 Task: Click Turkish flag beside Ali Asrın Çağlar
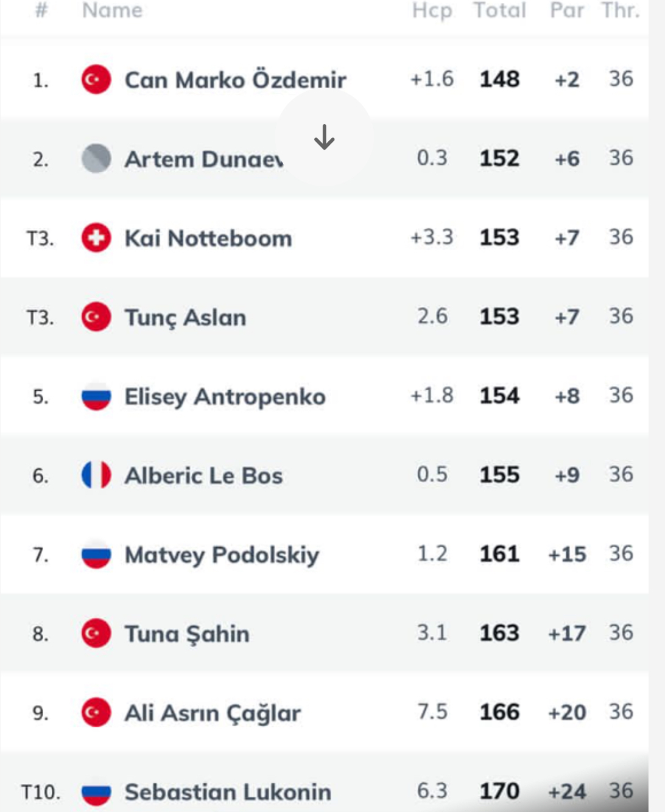tap(96, 713)
